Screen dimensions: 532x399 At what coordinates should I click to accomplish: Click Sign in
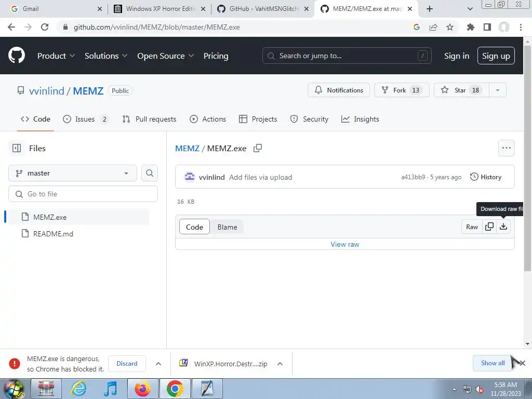coord(457,56)
